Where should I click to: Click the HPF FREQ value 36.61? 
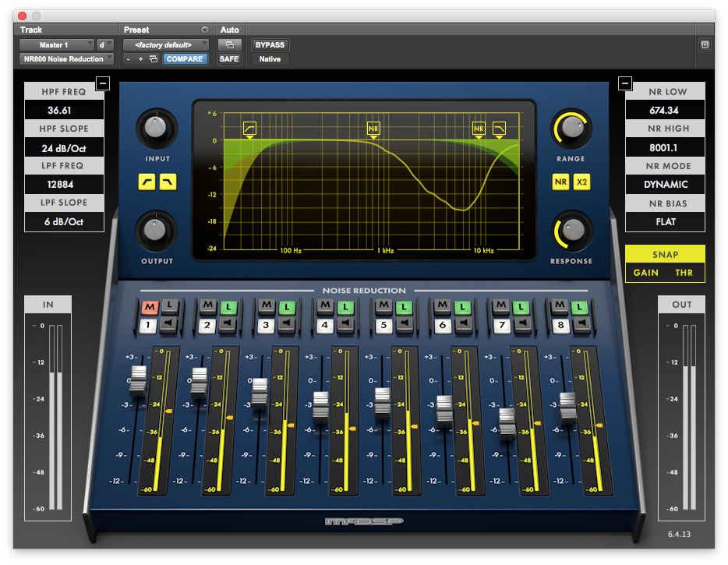point(64,111)
